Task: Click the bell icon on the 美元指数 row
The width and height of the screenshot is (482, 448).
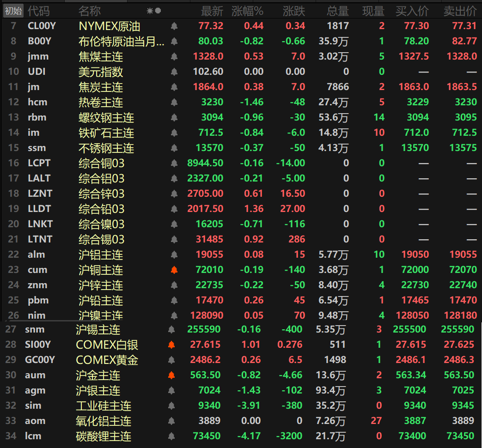Action: click(173, 72)
